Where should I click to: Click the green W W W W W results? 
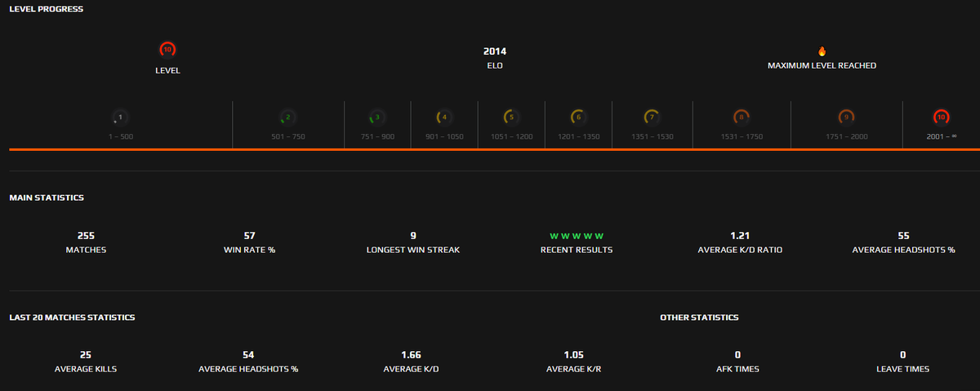[x=577, y=236]
